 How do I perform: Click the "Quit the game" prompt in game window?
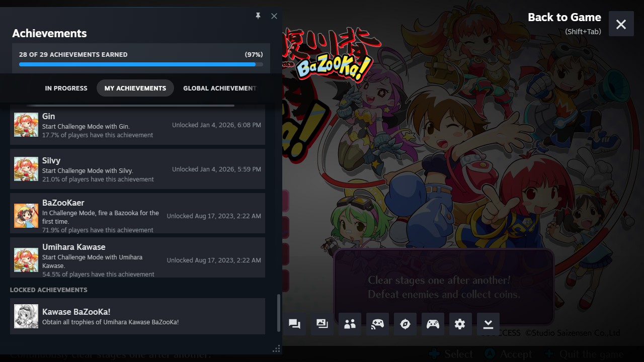[x=591, y=354]
